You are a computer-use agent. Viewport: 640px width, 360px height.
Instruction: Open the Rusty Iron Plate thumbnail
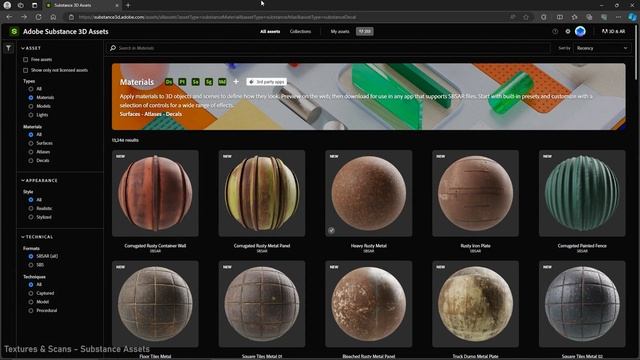click(x=475, y=193)
